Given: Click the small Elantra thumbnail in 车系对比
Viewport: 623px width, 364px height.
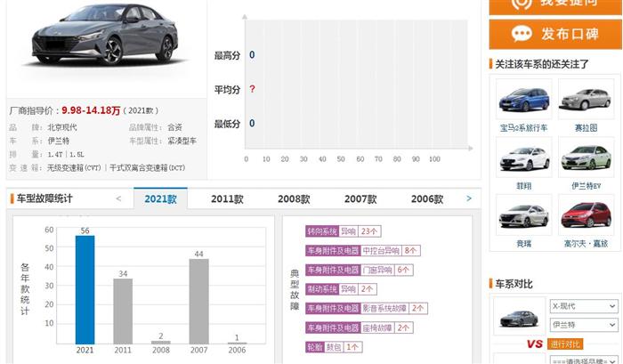Looking at the screenshot, I should (x=519, y=318).
